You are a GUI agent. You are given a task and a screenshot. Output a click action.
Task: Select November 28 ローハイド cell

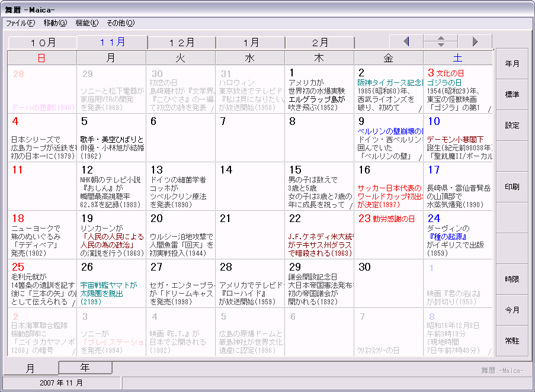pos(250,284)
